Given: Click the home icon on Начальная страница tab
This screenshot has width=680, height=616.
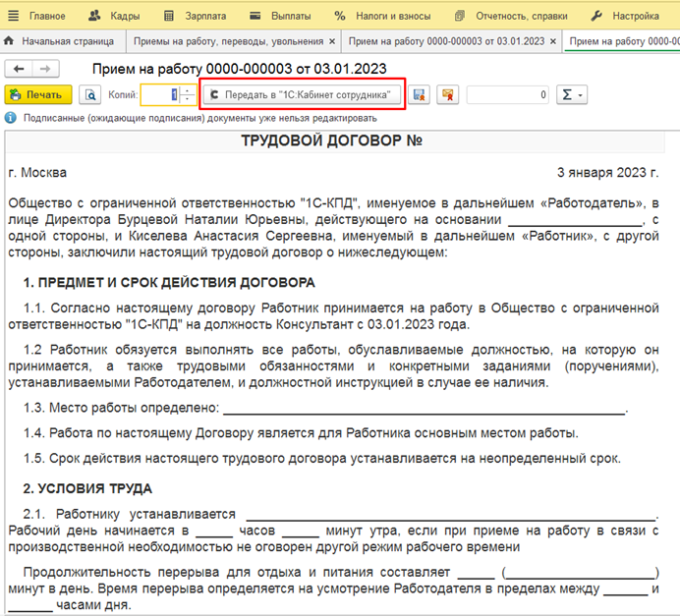Looking at the screenshot, I should point(11,41).
